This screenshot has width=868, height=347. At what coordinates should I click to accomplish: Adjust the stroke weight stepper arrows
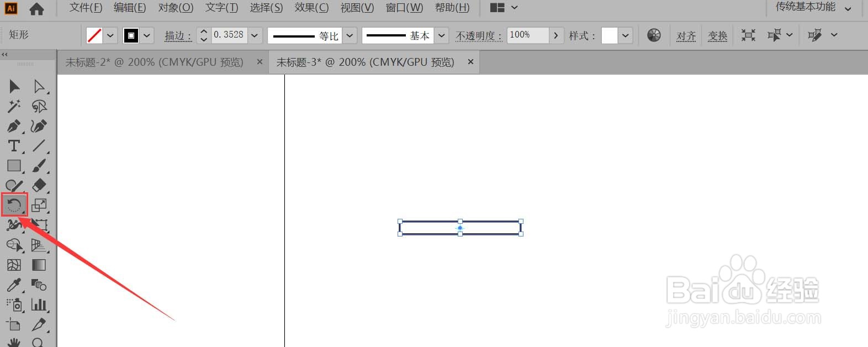204,35
